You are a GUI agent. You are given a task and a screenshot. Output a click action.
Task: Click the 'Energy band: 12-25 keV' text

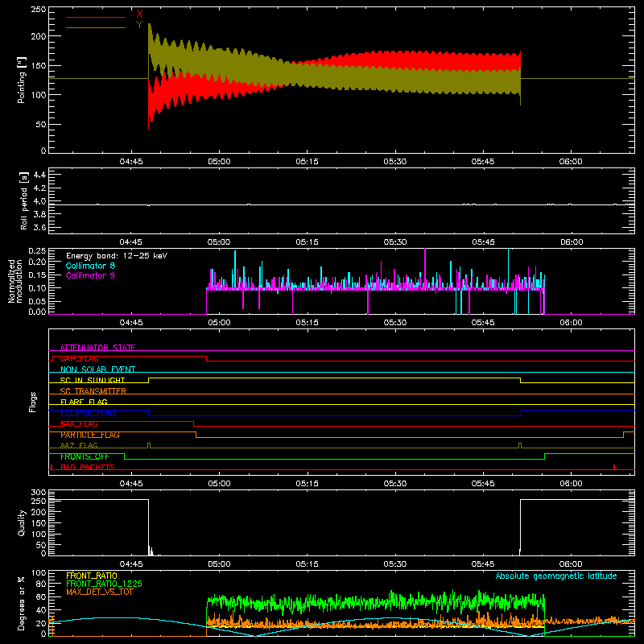click(117, 256)
